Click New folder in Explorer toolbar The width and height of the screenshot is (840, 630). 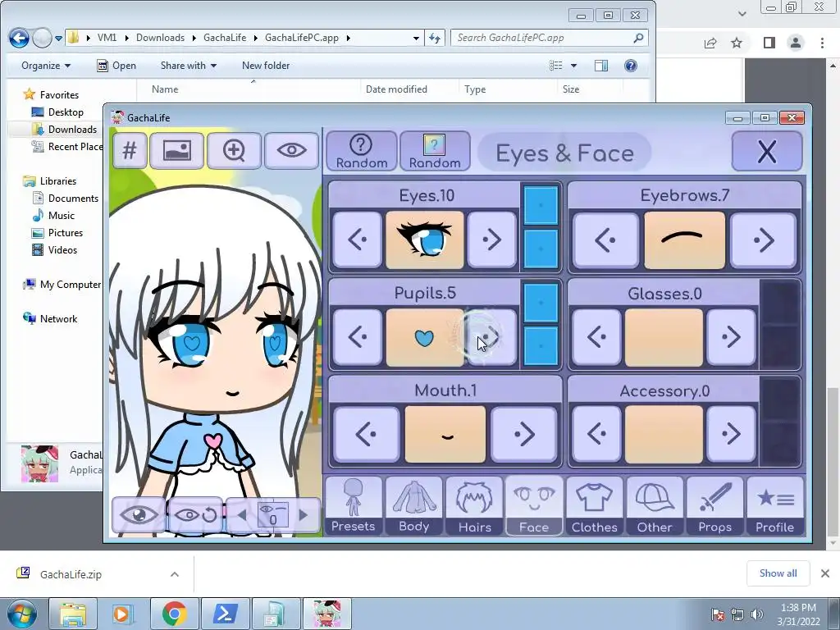coord(266,66)
